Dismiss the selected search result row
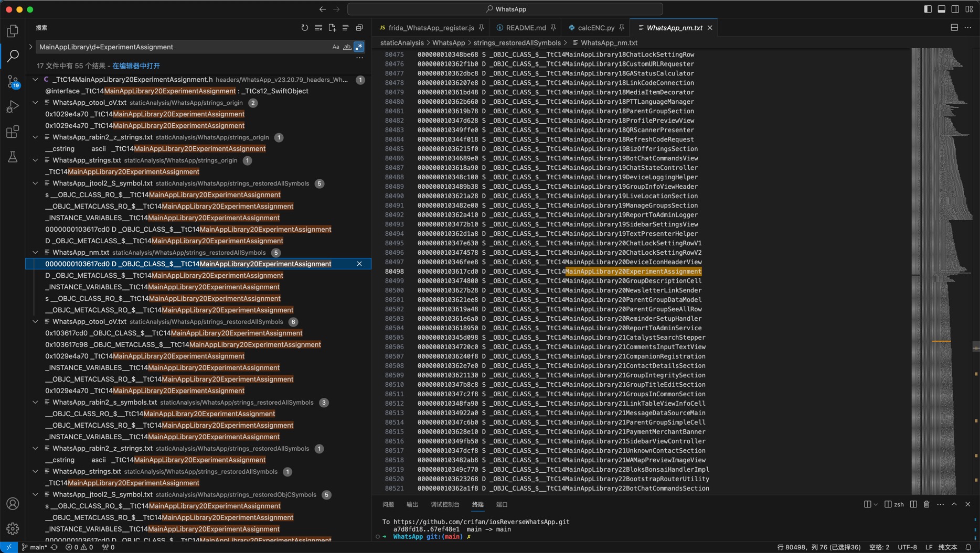The width and height of the screenshot is (980, 553). tap(359, 264)
